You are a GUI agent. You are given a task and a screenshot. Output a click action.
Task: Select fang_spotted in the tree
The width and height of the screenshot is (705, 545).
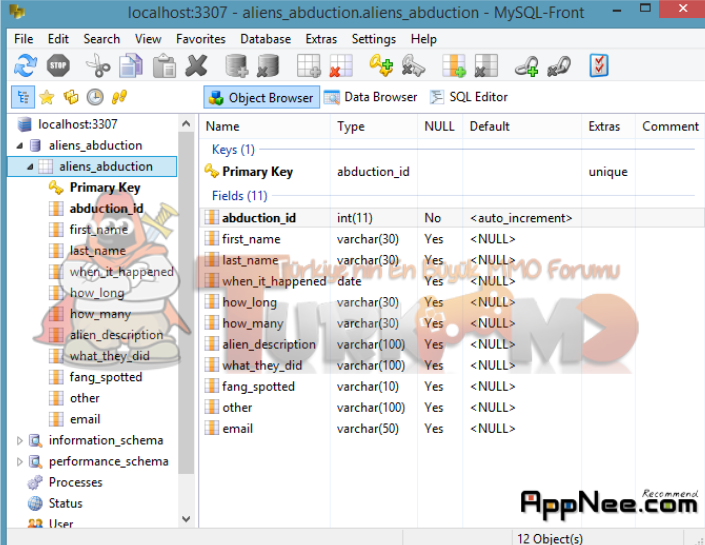(x=106, y=377)
